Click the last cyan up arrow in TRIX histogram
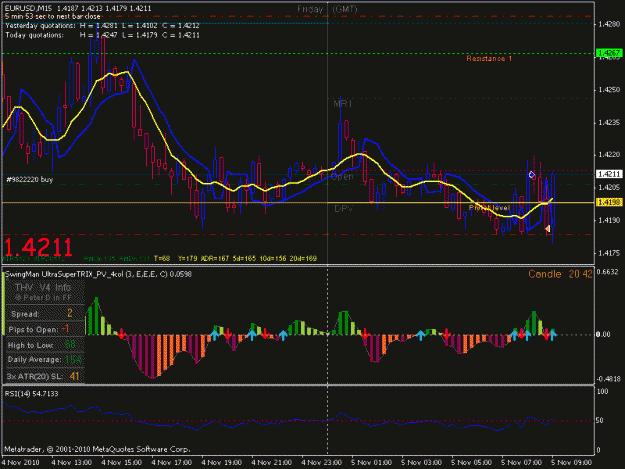 552,335
